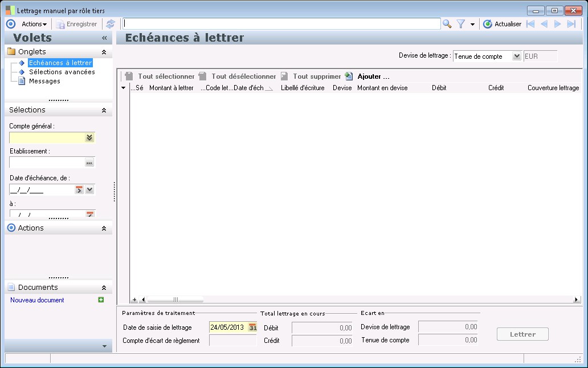This screenshot has width=588, height=368.
Task: Click the Ajouter ... button
Action: coord(368,76)
